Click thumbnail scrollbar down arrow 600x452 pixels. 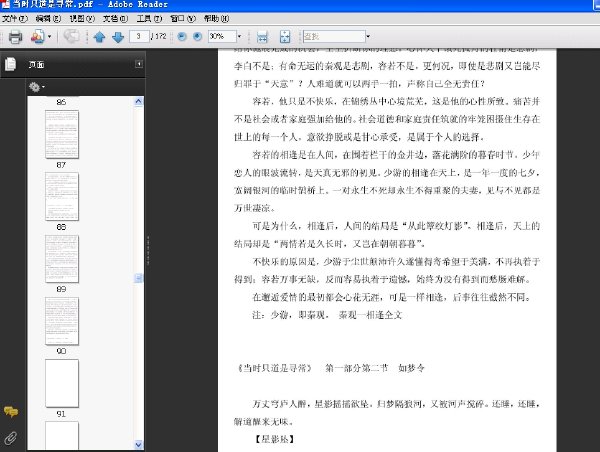[x=139, y=444]
